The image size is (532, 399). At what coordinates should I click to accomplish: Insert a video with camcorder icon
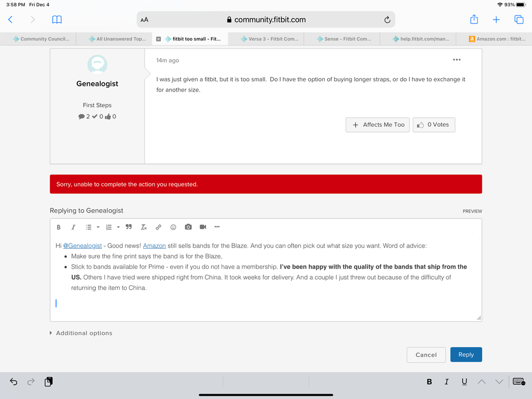click(x=203, y=227)
